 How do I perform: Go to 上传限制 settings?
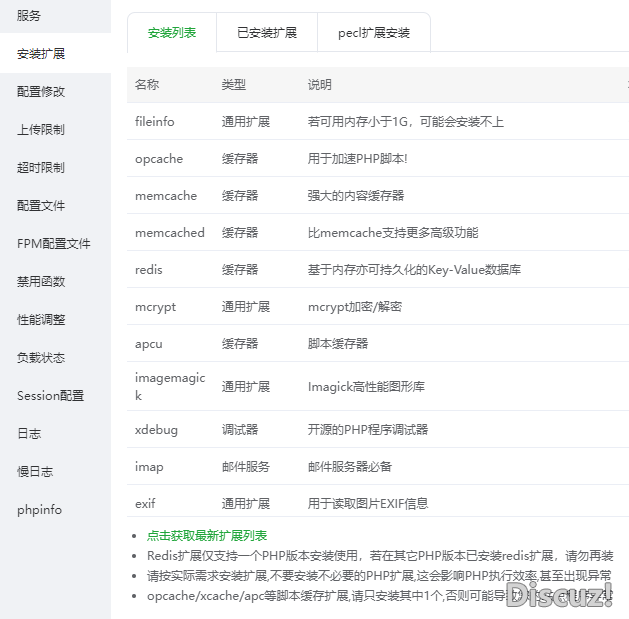[41, 130]
